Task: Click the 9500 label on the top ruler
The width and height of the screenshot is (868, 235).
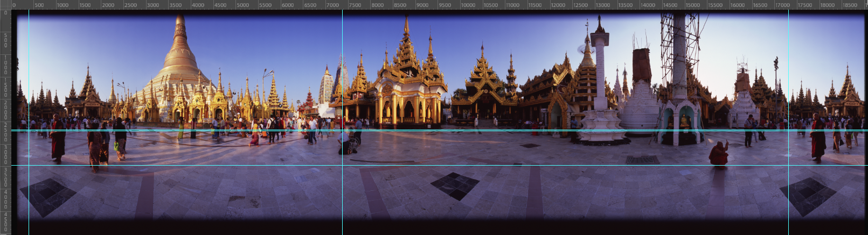Action: pos(445,5)
